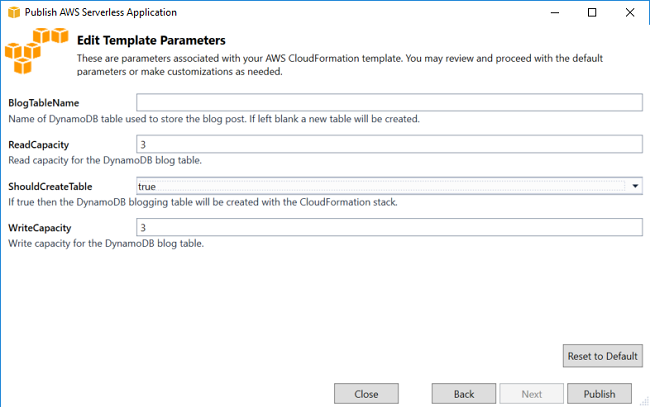Focus the BlogTableName text field
The image size is (650, 407).
coord(389,102)
